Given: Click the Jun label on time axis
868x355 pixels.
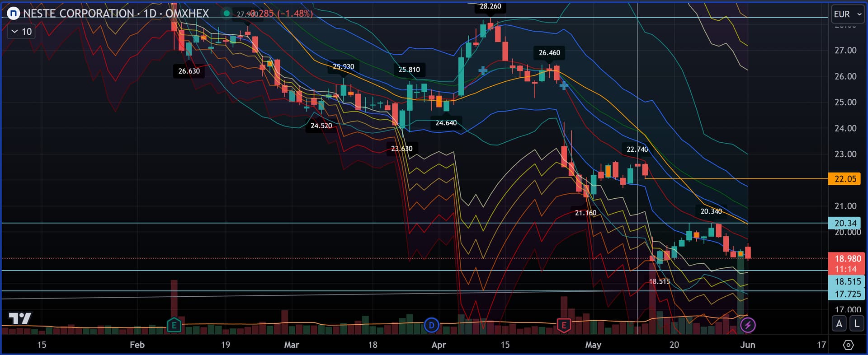Looking at the screenshot, I should point(748,345).
